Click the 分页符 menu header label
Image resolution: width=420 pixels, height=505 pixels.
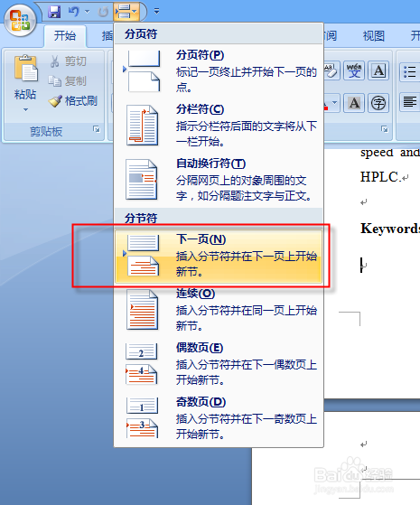(141, 33)
